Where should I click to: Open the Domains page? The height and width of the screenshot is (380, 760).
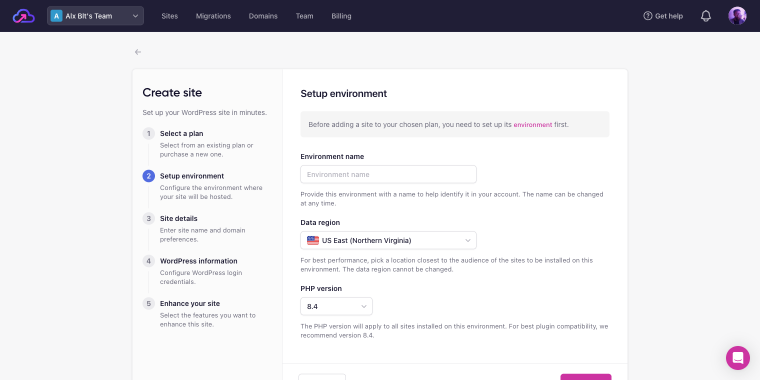point(263,16)
